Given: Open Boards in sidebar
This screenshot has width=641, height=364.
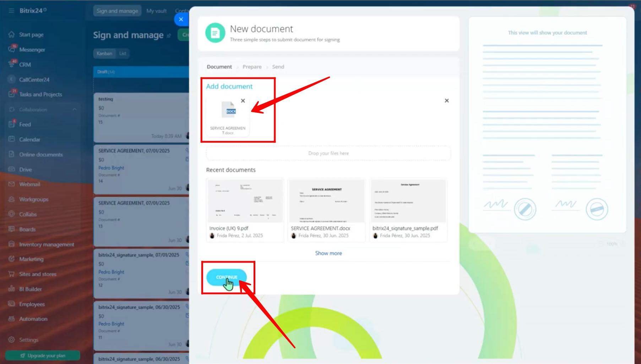Looking at the screenshot, I should coord(27,230).
